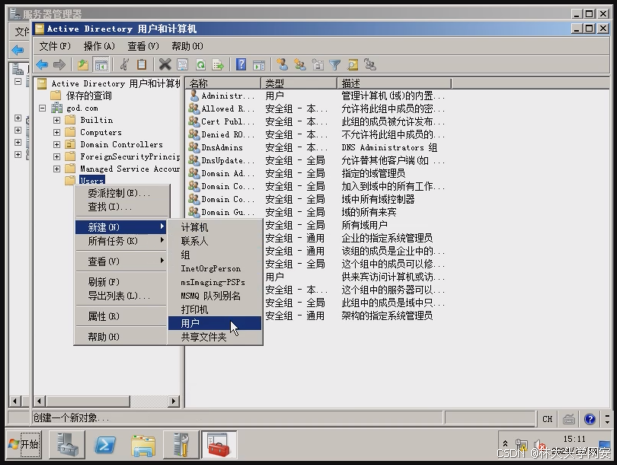Viewport: 617px width, 465px height.
Task: Choose 打印机 in the New submenu
Action: 215,309
